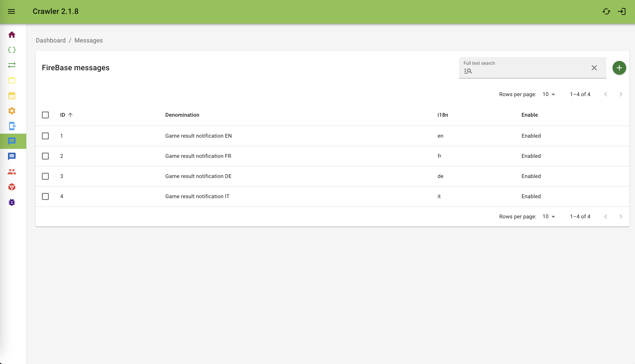Open the purple bug icon in sidebar
The width and height of the screenshot is (635, 364).
[x=12, y=202]
